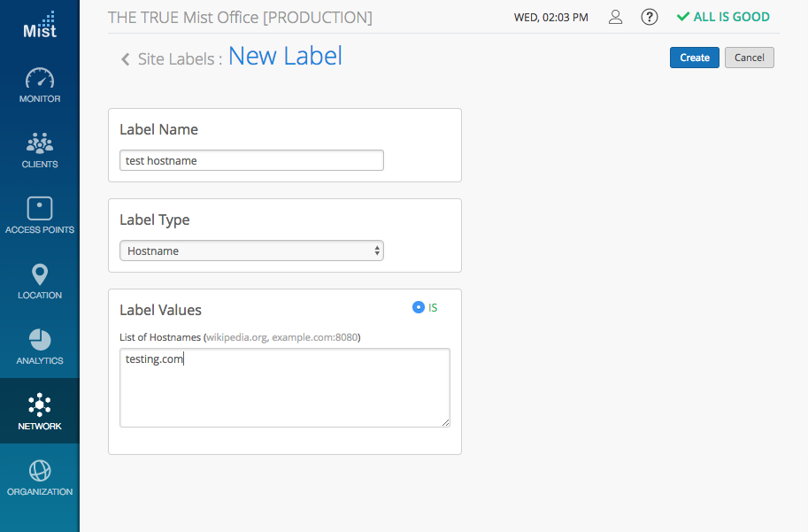Click the List of Hostnames textarea
Image resolution: width=808 pixels, height=532 pixels.
pyautogui.click(x=284, y=388)
